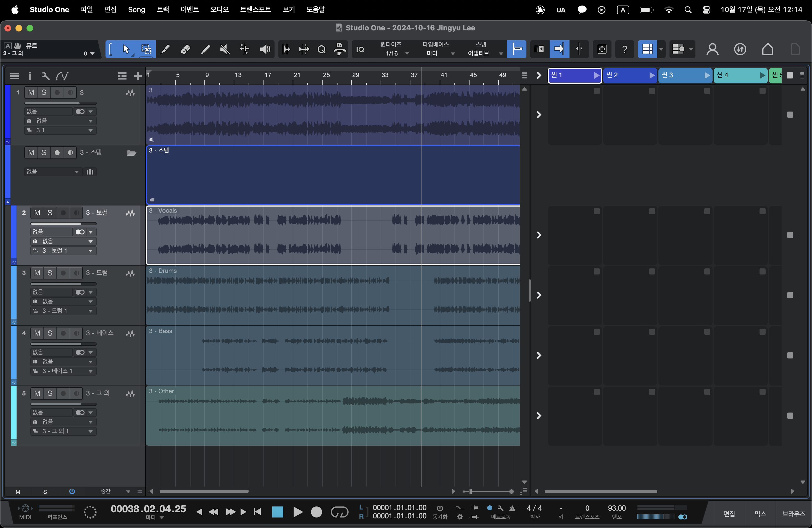Open track inspector i icon
The width and height of the screenshot is (812, 528).
pyautogui.click(x=30, y=76)
